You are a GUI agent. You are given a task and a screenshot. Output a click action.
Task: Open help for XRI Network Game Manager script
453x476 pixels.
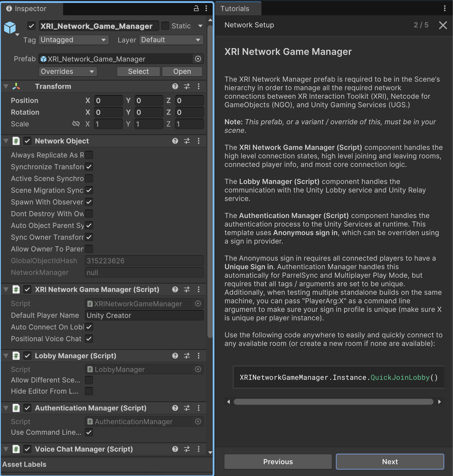(x=175, y=289)
